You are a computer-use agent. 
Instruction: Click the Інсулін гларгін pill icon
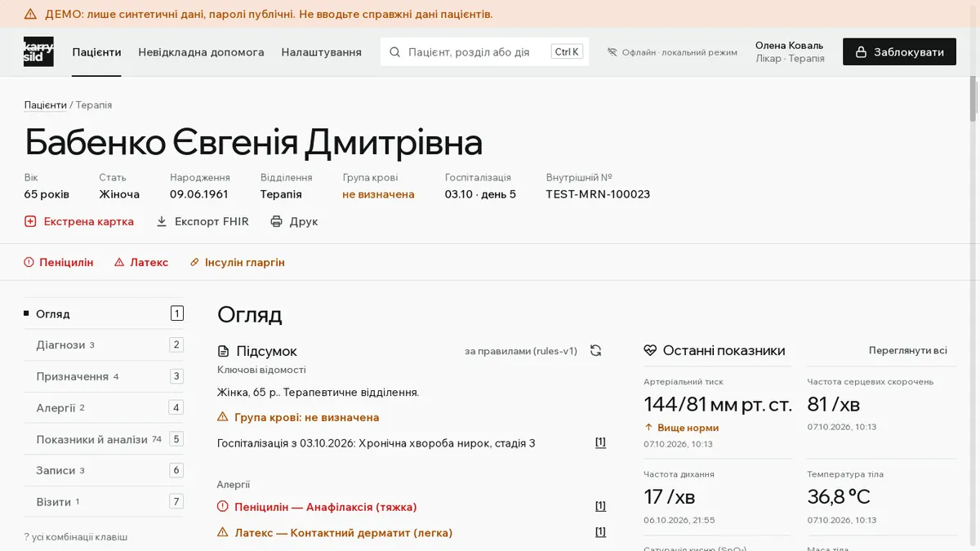tap(194, 262)
